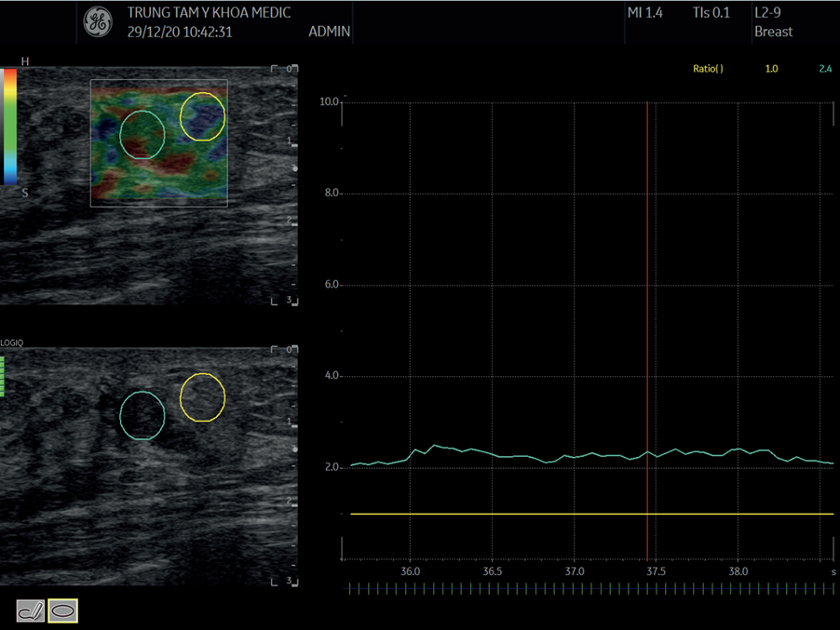Select green ROI circle on lower B-mode image
Image resolution: width=840 pixels, height=630 pixels.
(142, 415)
